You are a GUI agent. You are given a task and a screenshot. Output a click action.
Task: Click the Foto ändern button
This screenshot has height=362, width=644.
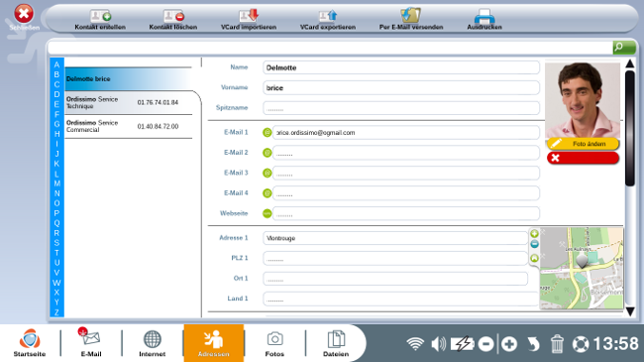click(x=583, y=144)
